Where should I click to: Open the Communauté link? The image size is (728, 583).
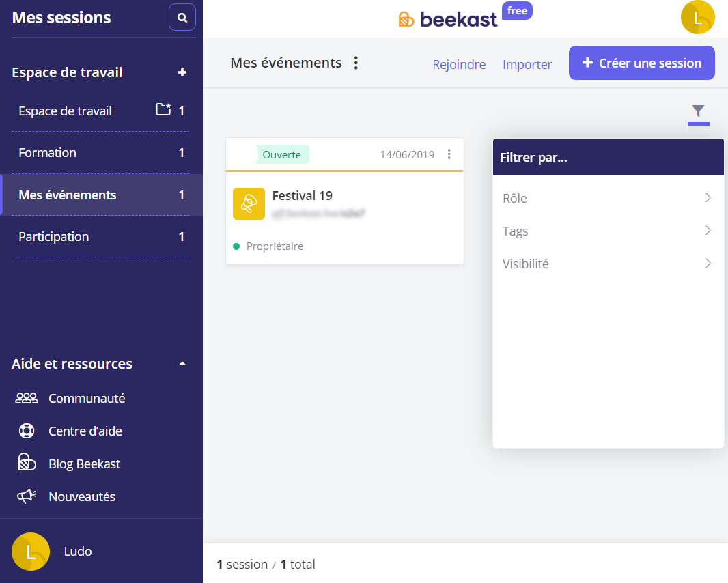tap(87, 398)
